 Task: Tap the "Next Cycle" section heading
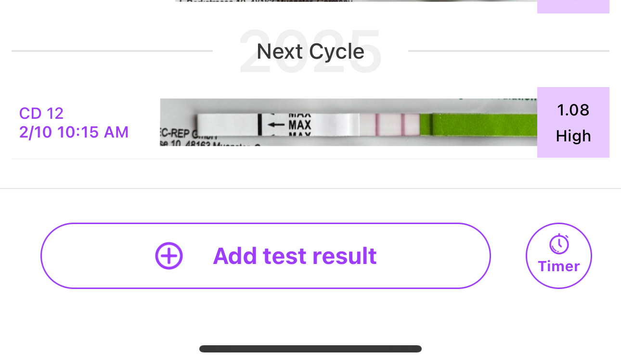[310, 51]
